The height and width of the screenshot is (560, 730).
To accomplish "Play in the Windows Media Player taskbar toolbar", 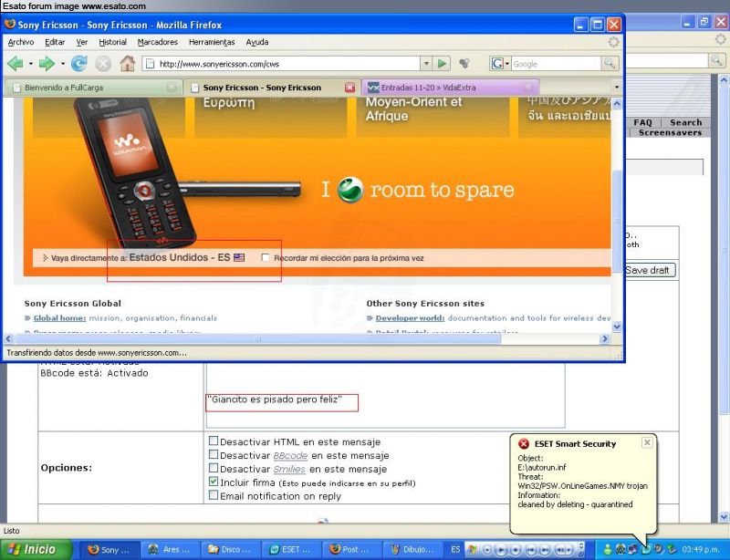I will 500,550.
